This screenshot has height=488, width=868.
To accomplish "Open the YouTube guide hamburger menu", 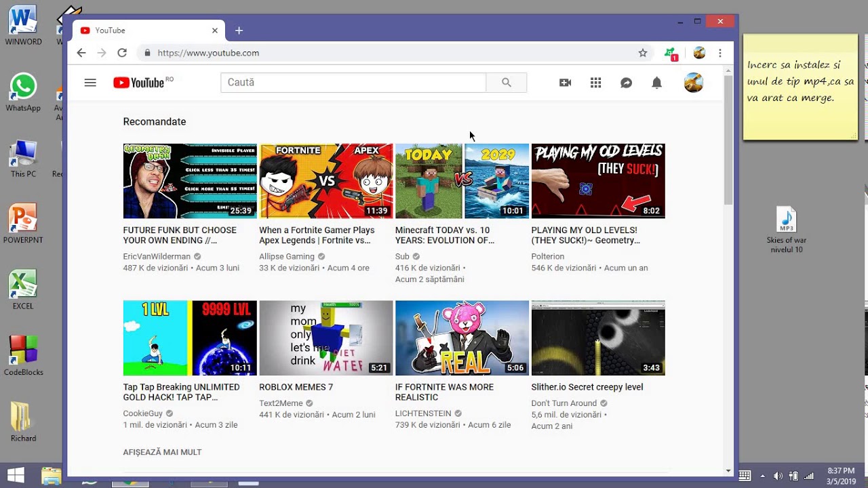I will (90, 83).
